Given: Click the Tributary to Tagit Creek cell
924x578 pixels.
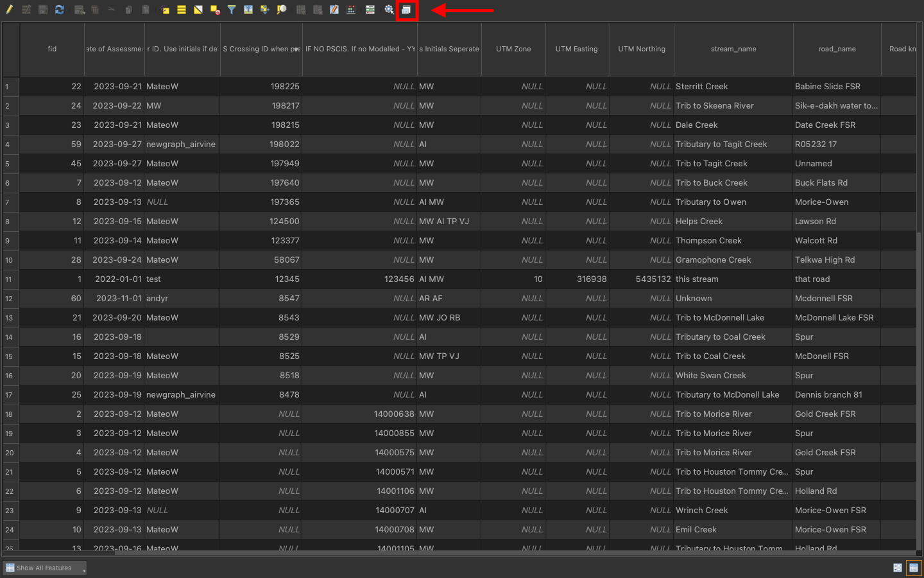Looking at the screenshot, I should pyautogui.click(x=733, y=144).
